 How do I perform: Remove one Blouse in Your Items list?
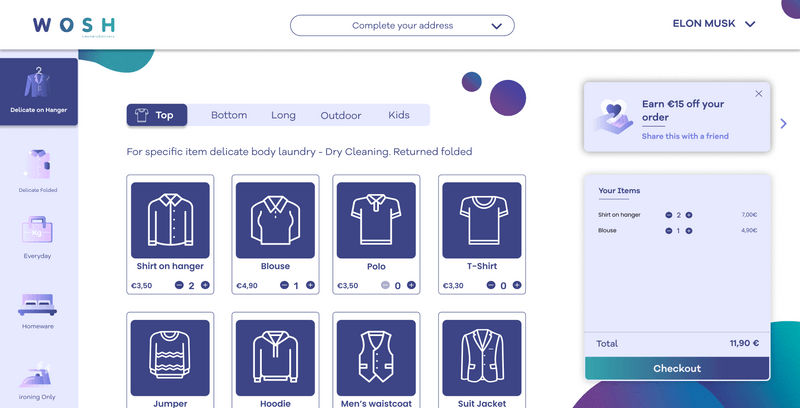(x=668, y=231)
